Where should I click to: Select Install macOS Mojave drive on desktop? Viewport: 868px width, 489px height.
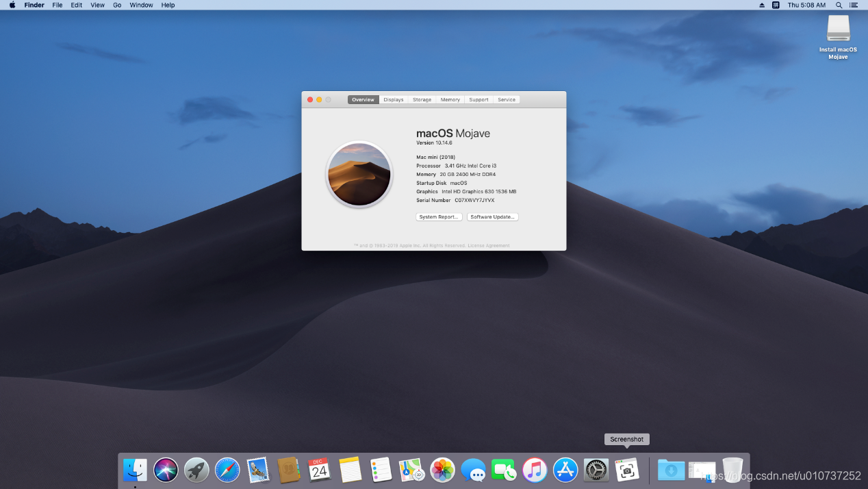838,37
